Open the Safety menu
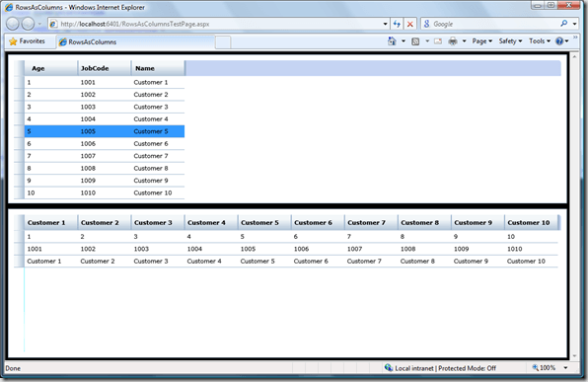 coord(510,41)
